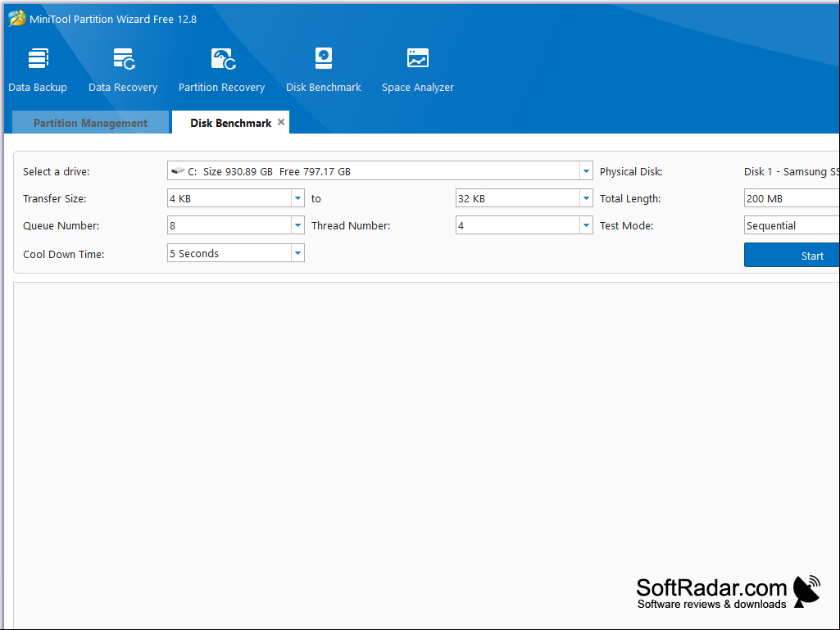Image resolution: width=840 pixels, height=630 pixels.
Task: Click the C: drive entry text
Action: pyautogui.click(x=269, y=171)
